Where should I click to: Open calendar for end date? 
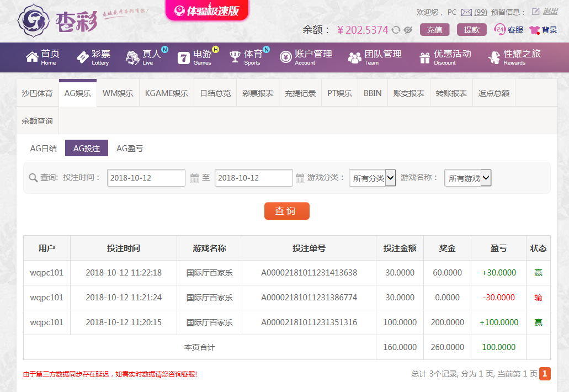tap(300, 177)
